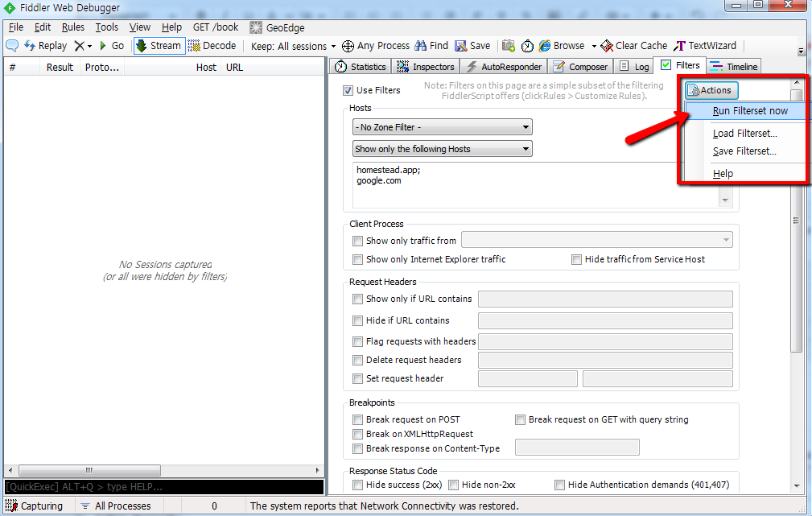Check Break request on GET with query string
812x516 pixels.
[x=520, y=419]
